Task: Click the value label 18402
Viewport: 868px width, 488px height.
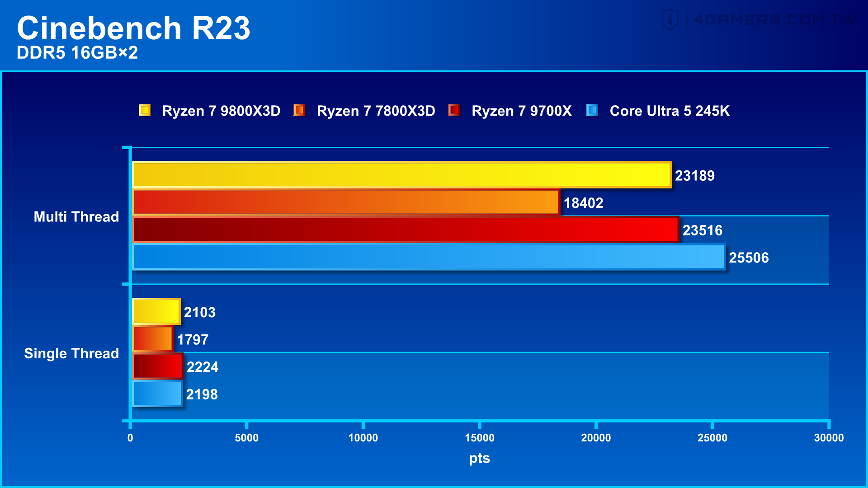Action: pyautogui.click(x=584, y=203)
